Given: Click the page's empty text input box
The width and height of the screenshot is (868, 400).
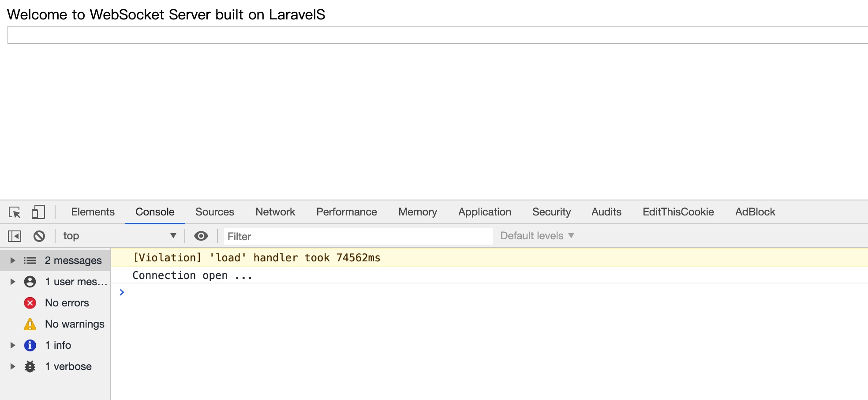Looking at the screenshot, I should tap(438, 35).
